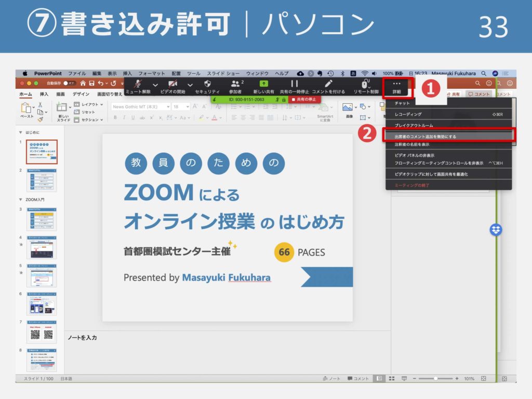This screenshot has width=532, height=399.
Task: Select ブレイクアウトルーム in the Zoom menu
Action: 448,125
